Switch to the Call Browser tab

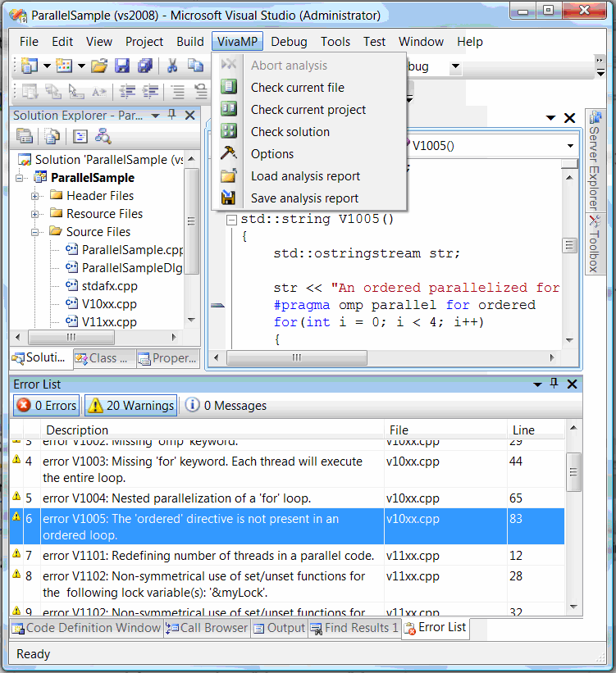coord(207,628)
